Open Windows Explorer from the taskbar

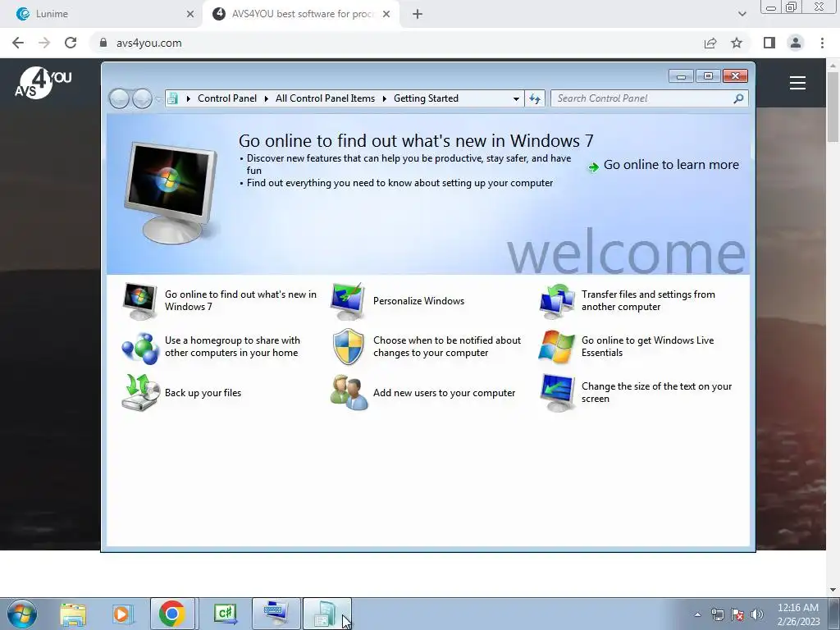(x=73, y=614)
